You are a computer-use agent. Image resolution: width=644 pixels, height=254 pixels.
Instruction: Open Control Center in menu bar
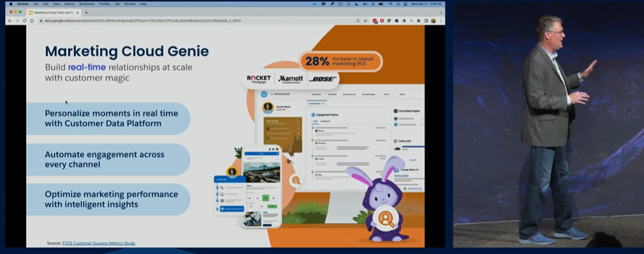tap(405, 4)
